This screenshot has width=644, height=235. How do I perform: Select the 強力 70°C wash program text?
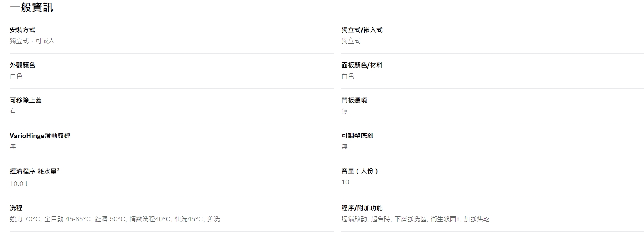(x=25, y=219)
